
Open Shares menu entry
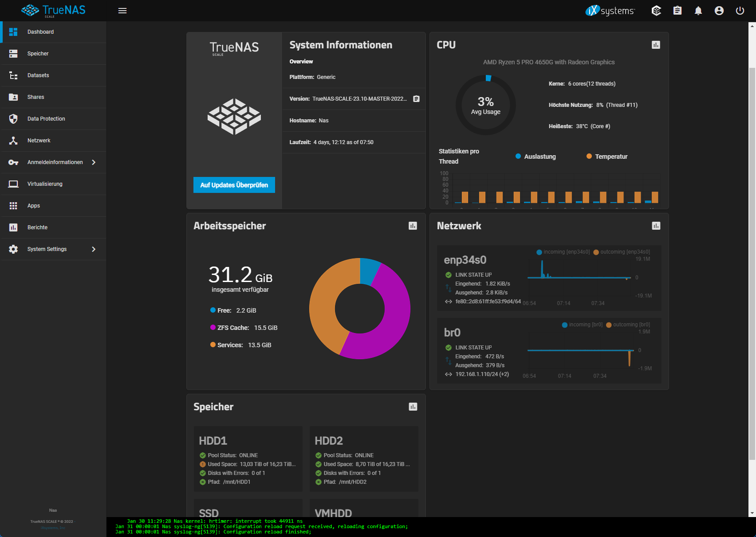coord(53,97)
